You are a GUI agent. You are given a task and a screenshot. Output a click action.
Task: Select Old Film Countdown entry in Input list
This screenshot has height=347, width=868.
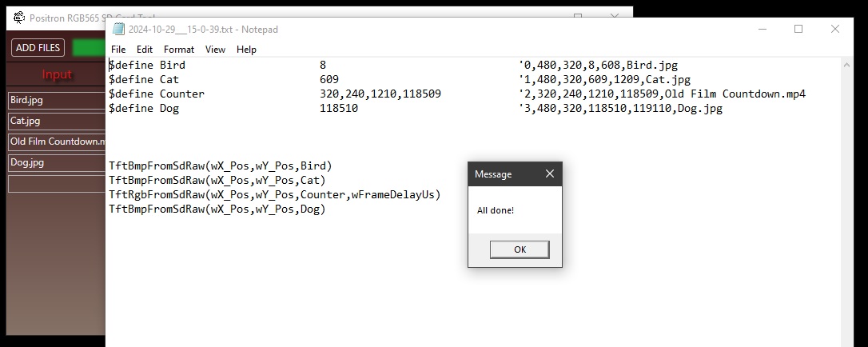(x=56, y=142)
